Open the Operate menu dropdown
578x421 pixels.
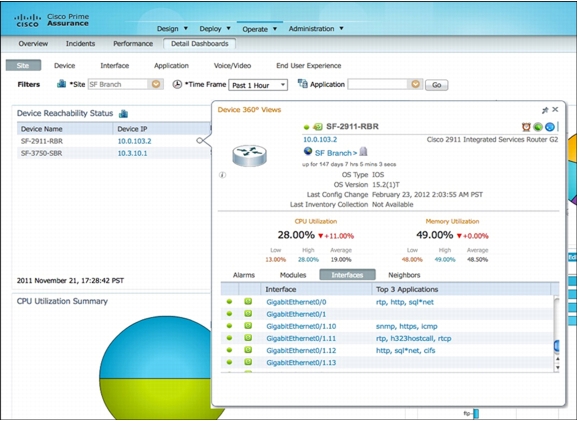pos(260,29)
